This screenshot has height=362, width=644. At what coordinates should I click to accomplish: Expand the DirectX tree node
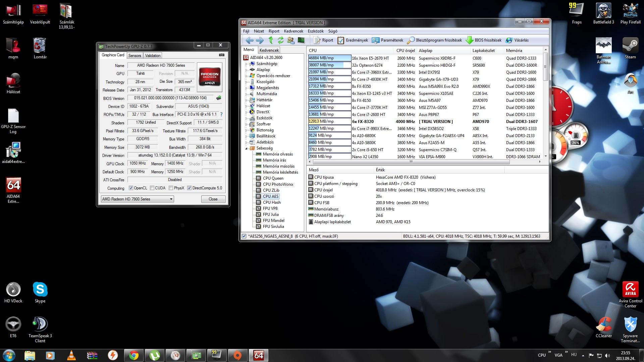[246, 112]
